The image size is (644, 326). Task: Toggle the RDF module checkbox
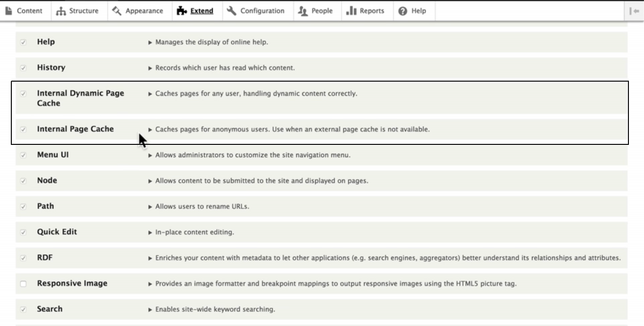pos(24,258)
